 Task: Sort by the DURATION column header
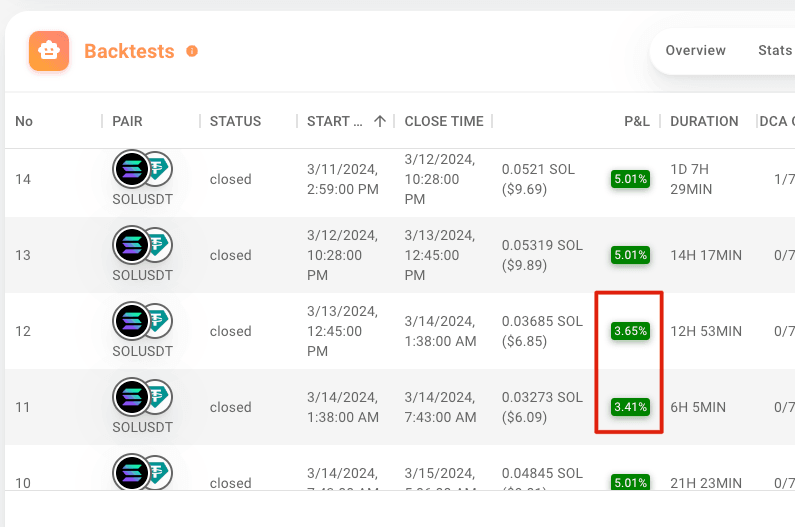coord(704,121)
